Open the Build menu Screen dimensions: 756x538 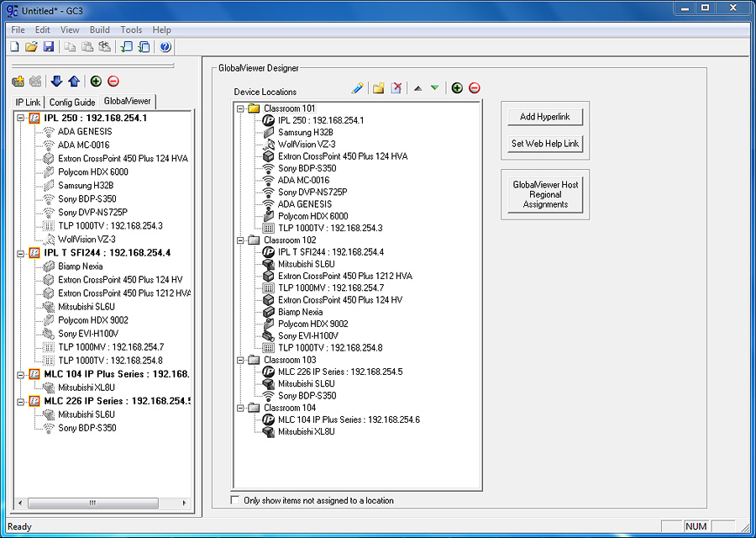point(100,30)
